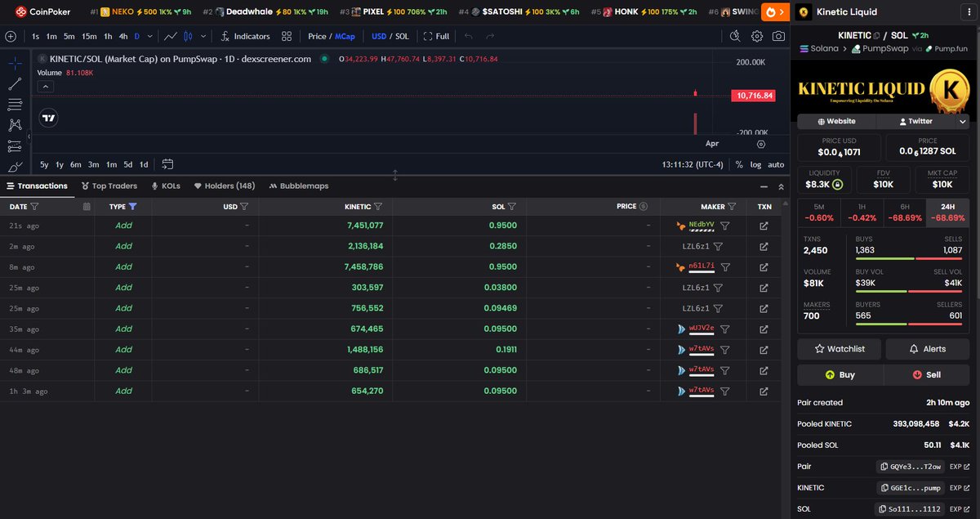Copy the GQYe3...T2ow pair address
Image resolution: width=980 pixels, height=519 pixels.
[x=911, y=467]
